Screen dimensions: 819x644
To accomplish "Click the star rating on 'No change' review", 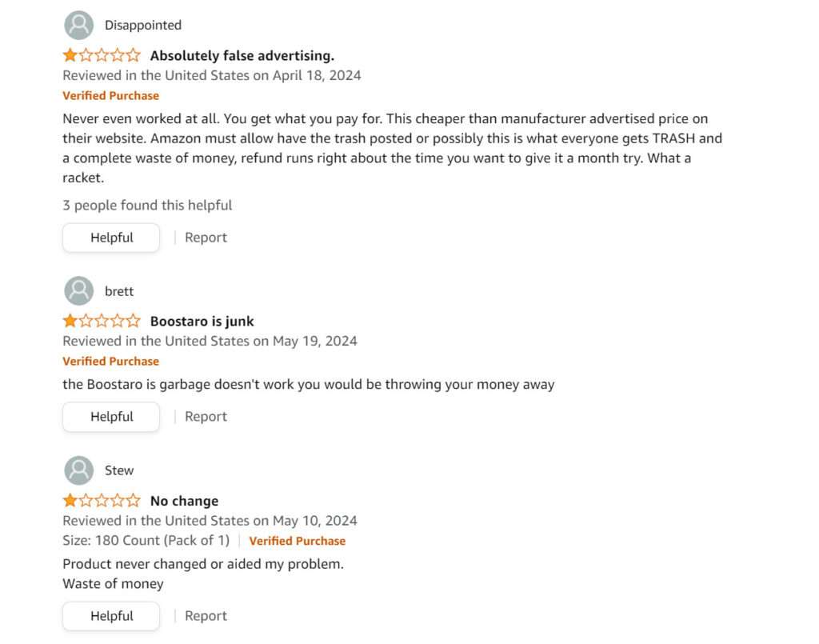I will [102, 502].
